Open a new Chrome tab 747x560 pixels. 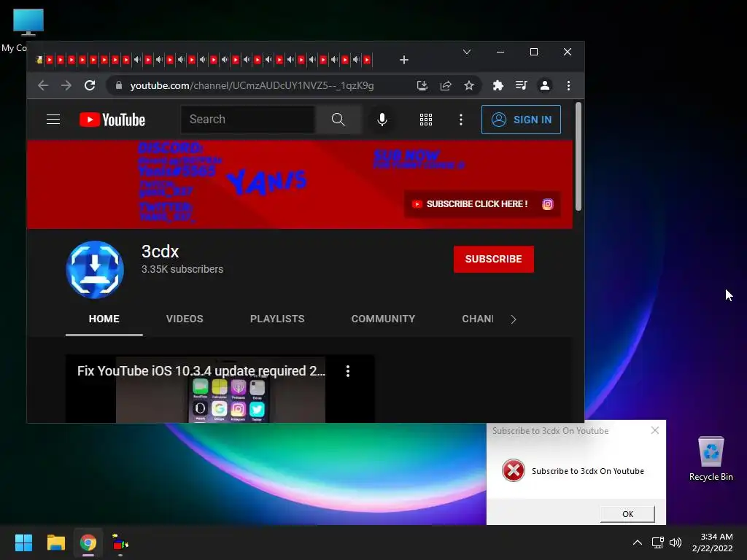click(x=404, y=60)
